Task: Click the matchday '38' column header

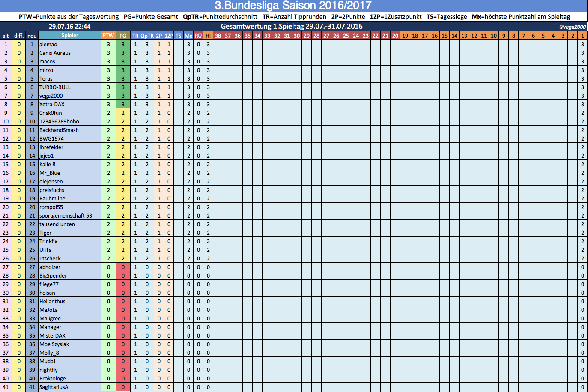Action: point(218,36)
